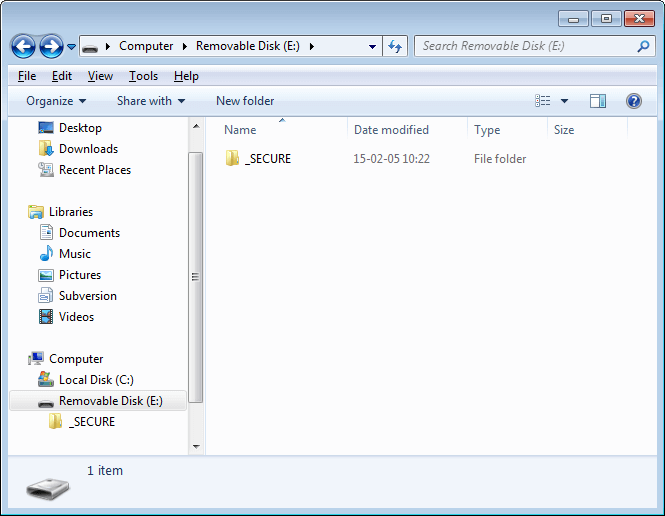Open the Organize dropdown menu
665x516 pixels.
56,101
